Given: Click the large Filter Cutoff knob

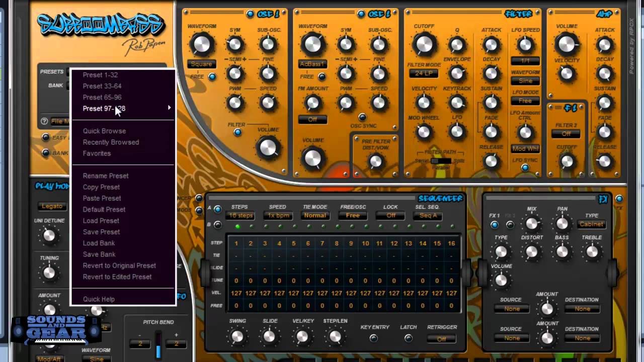Looking at the screenshot, I should tap(424, 45).
